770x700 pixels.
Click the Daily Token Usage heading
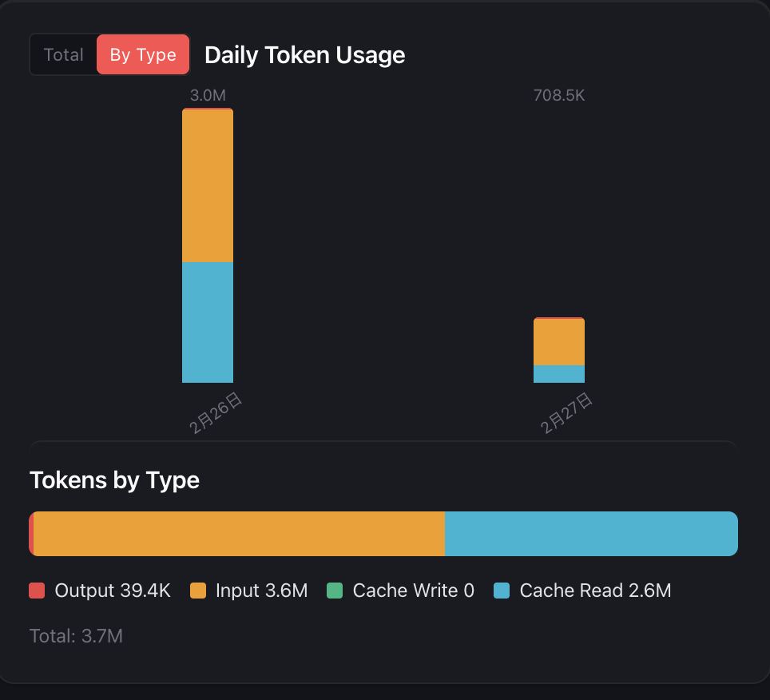[x=304, y=55]
